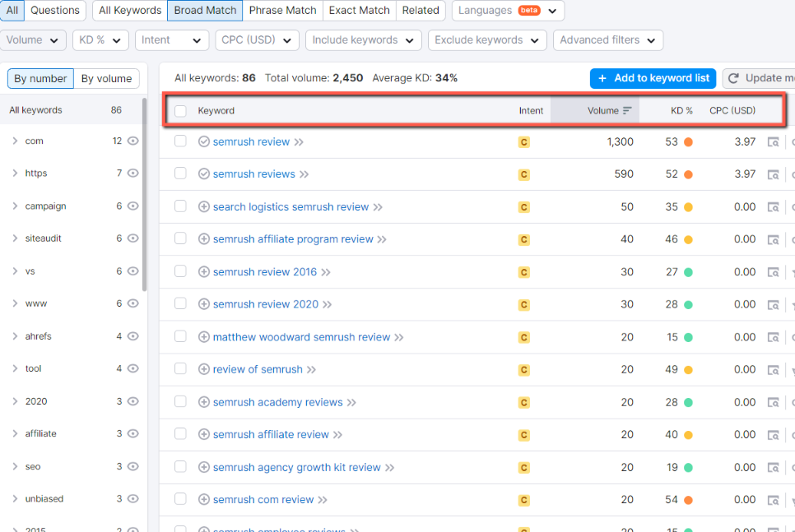The image size is (795, 532).
Task: Click double-arrow icon after semrush affiliate review
Action: tap(337, 435)
